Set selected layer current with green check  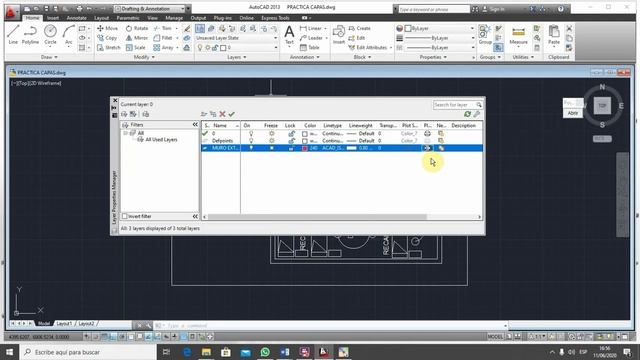click(x=231, y=114)
